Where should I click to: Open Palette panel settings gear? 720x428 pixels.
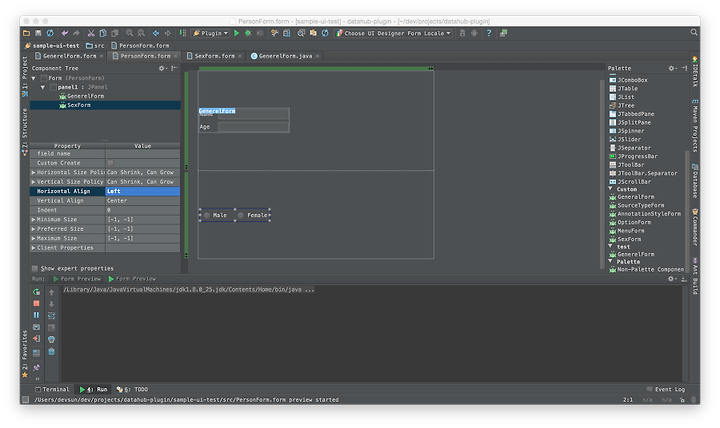coord(672,68)
